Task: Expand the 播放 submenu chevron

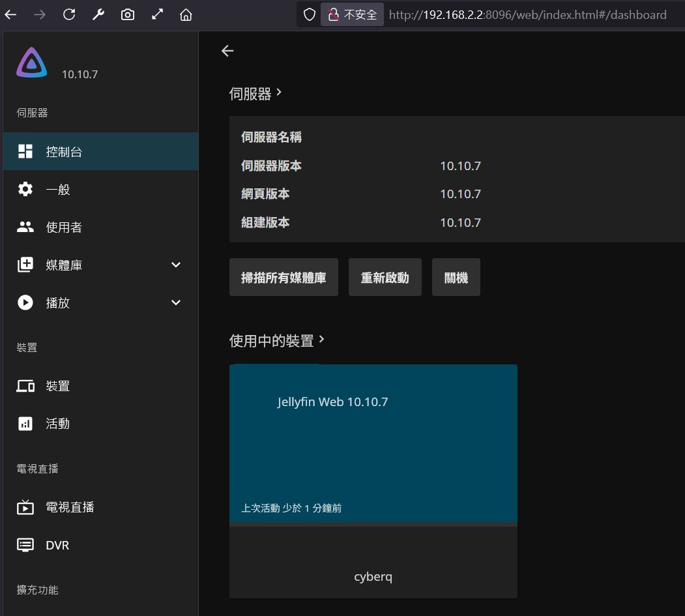Action: (175, 302)
